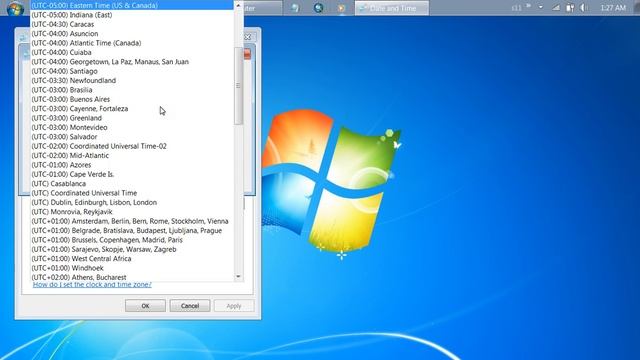Select Cayenne, Fortaleza time zone
This screenshot has width=640, height=360.
coord(132,109)
